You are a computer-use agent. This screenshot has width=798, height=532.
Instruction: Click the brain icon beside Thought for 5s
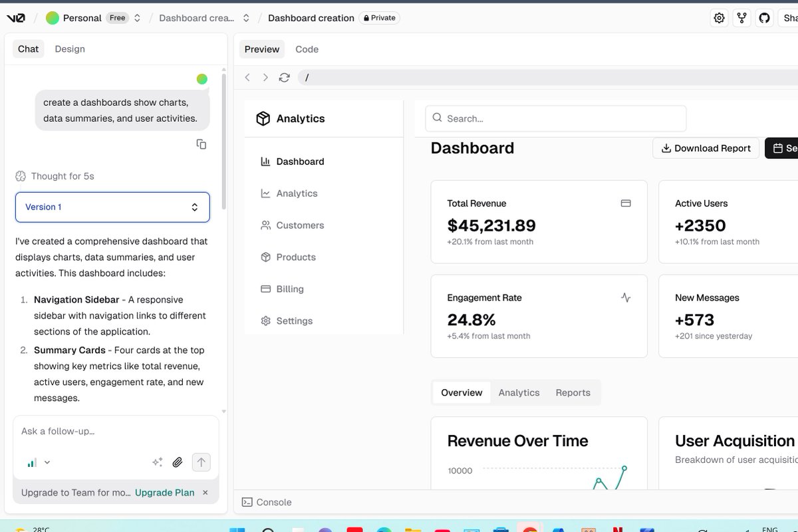(x=21, y=176)
